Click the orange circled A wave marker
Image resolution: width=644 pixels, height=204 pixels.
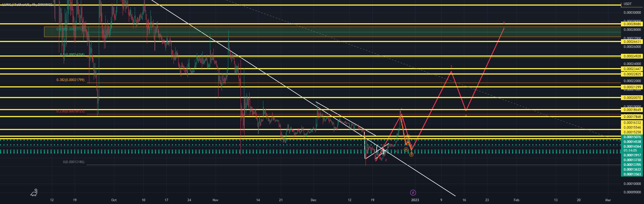coord(406,150)
